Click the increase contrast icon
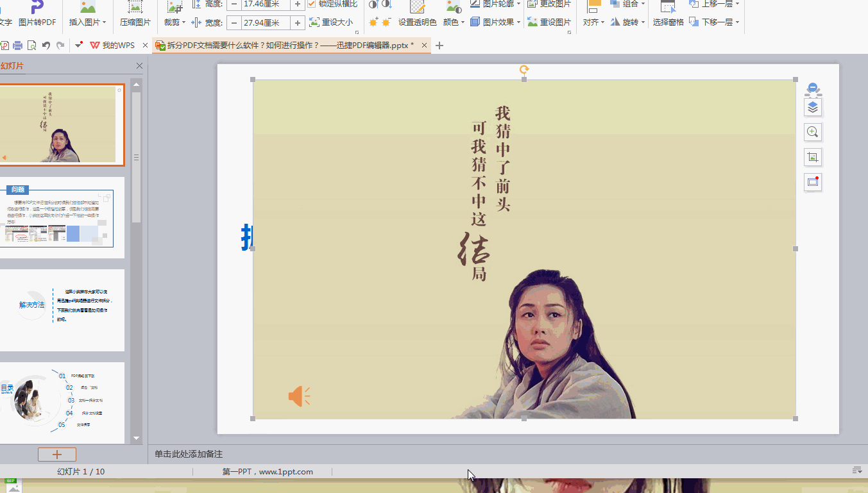Viewport: 868px width, 493px height. tap(373, 4)
